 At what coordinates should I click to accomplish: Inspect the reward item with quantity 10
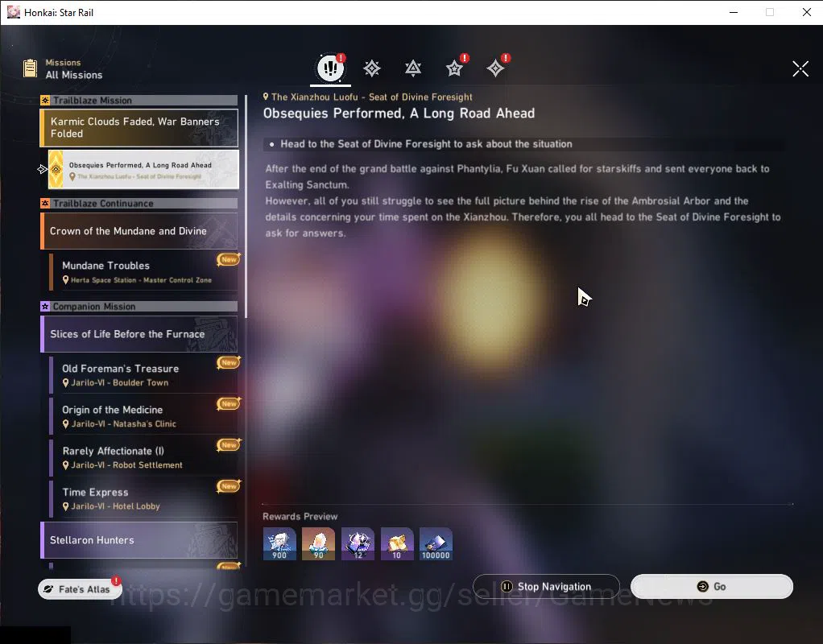click(x=397, y=543)
